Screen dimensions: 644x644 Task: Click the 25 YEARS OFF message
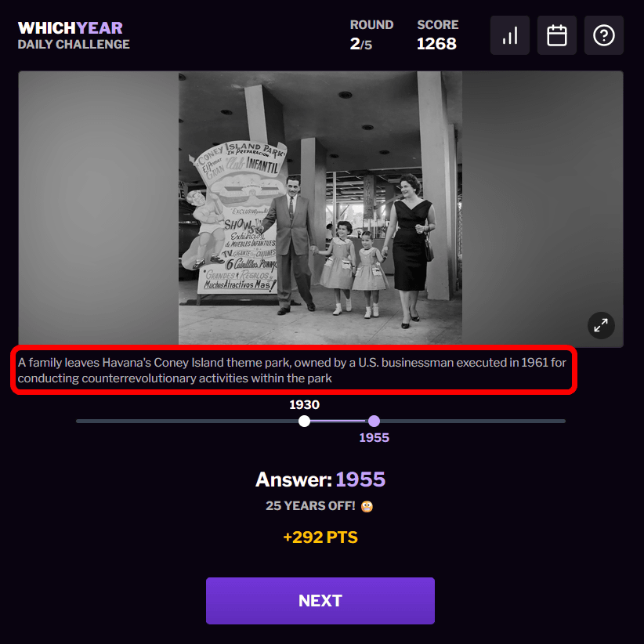[x=310, y=505]
